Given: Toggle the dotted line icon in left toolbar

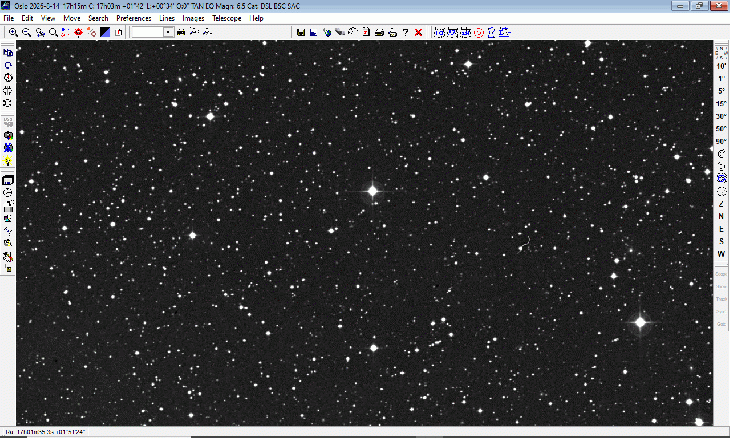Looking at the screenshot, I should coord(8,230).
